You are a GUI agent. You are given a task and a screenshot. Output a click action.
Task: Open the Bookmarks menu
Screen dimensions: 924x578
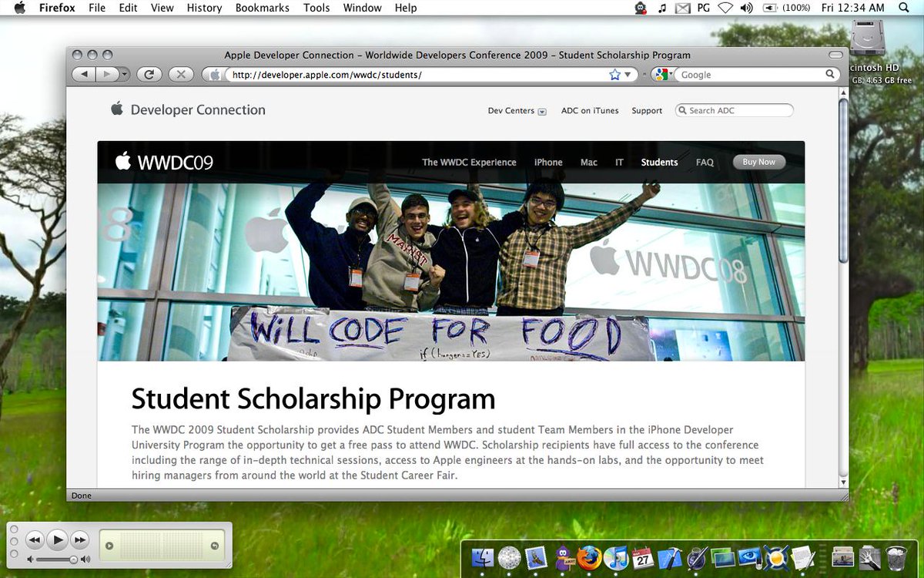click(263, 8)
